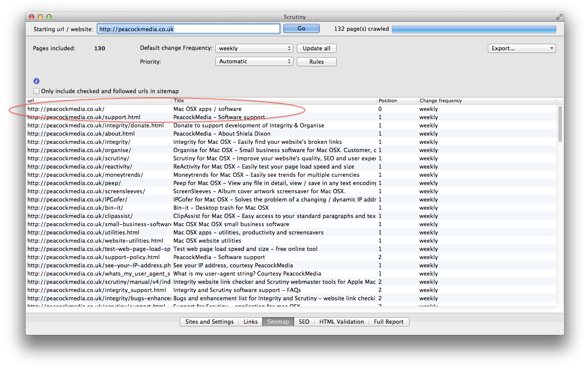
Task: Select the support-policy.html url row
Action: pos(292,257)
